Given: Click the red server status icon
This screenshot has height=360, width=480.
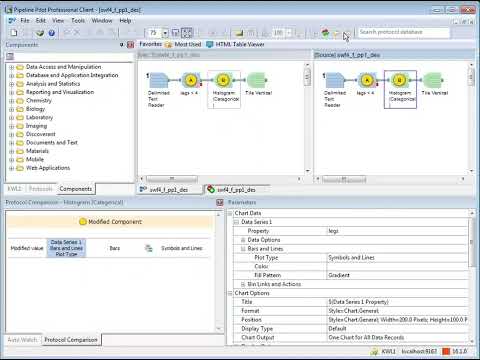Looking at the screenshot, I should click(446, 351).
